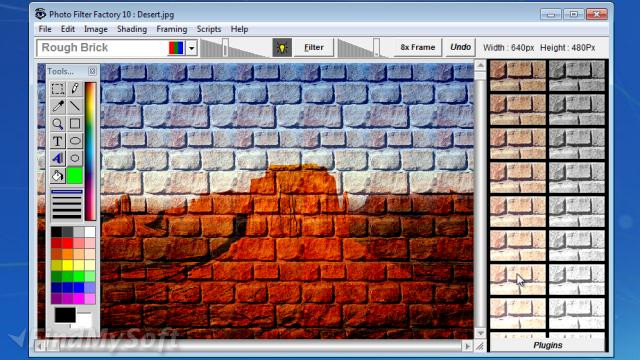Viewport: 640px width, 360px height.
Task: Select the topmost gray brick preset thumbnail
Action: click(576, 76)
